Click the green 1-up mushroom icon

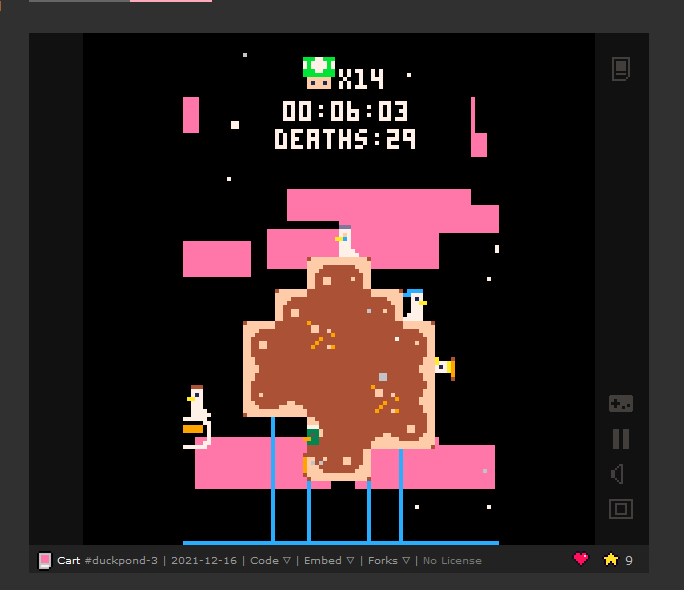click(319, 73)
